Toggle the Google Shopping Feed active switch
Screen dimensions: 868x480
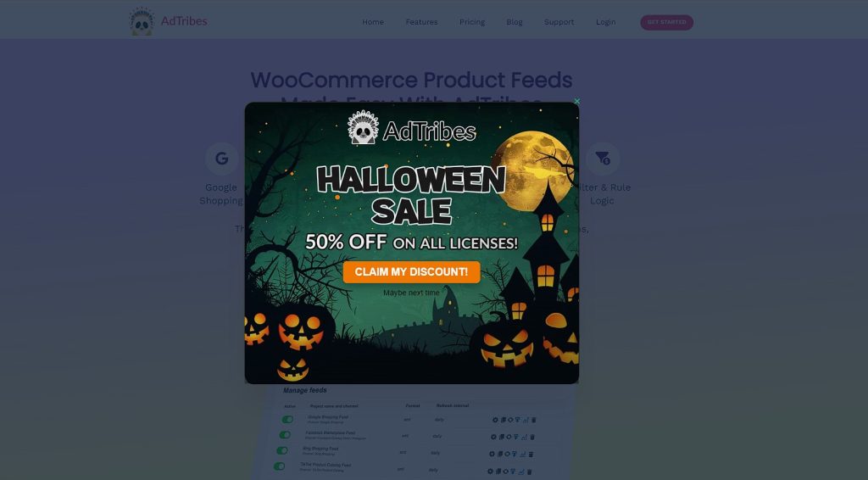point(287,420)
